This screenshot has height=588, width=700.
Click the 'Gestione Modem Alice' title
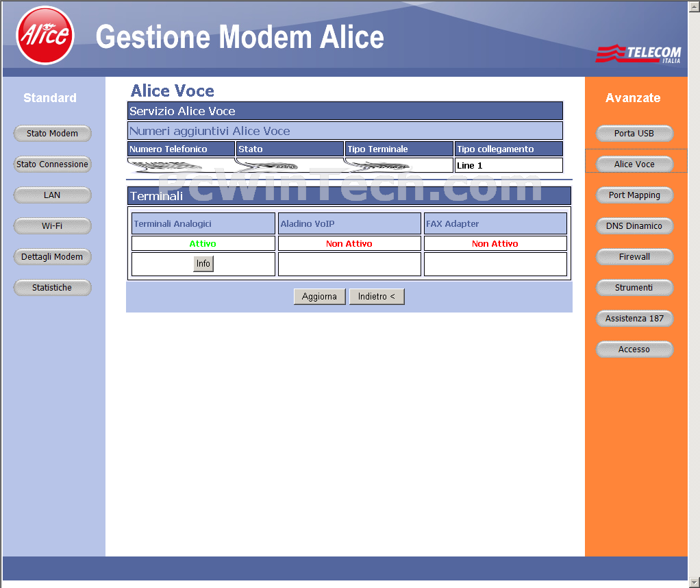tap(240, 36)
